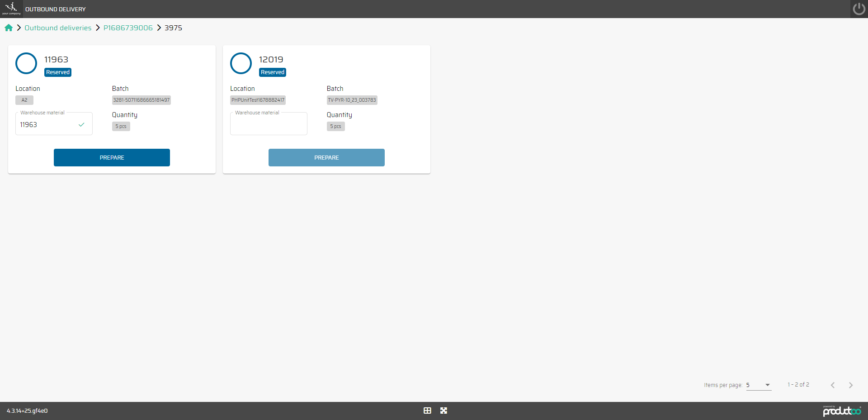Click the Warehouse material field containing 11963
Image resolution: width=868 pixels, height=420 pixels.
point(47,125)
